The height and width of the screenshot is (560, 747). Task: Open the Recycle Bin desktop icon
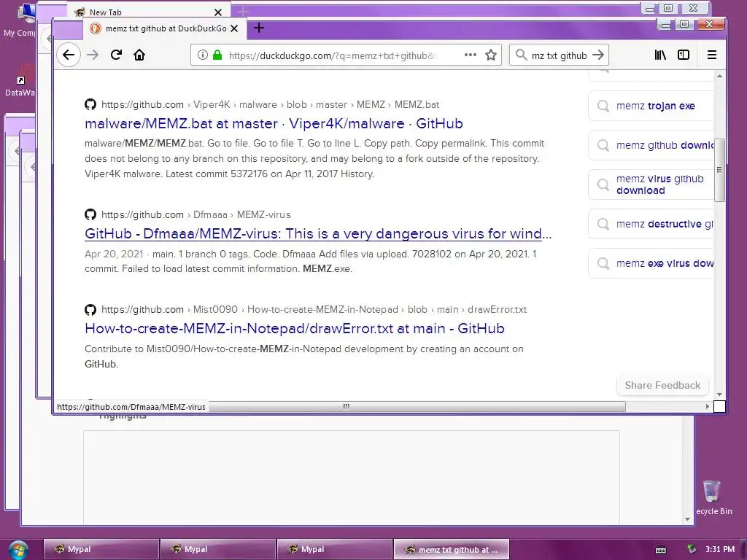coord(713,497)
